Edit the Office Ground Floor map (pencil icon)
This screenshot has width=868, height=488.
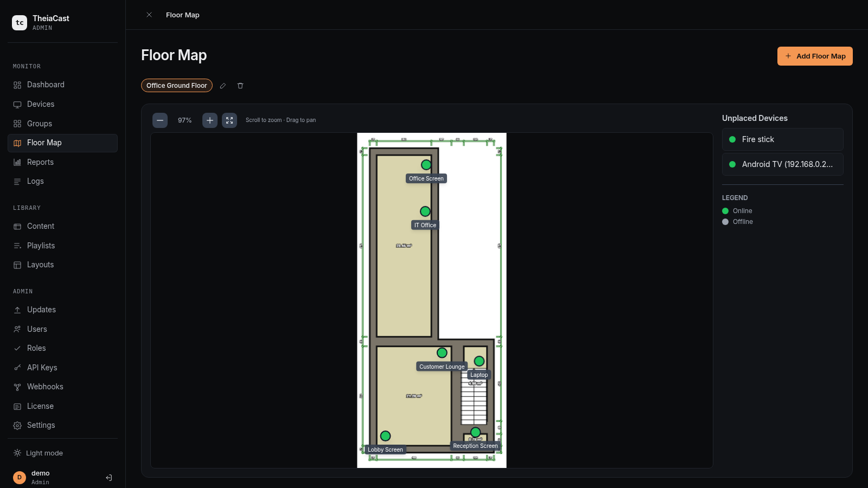(x=223, y=86)
